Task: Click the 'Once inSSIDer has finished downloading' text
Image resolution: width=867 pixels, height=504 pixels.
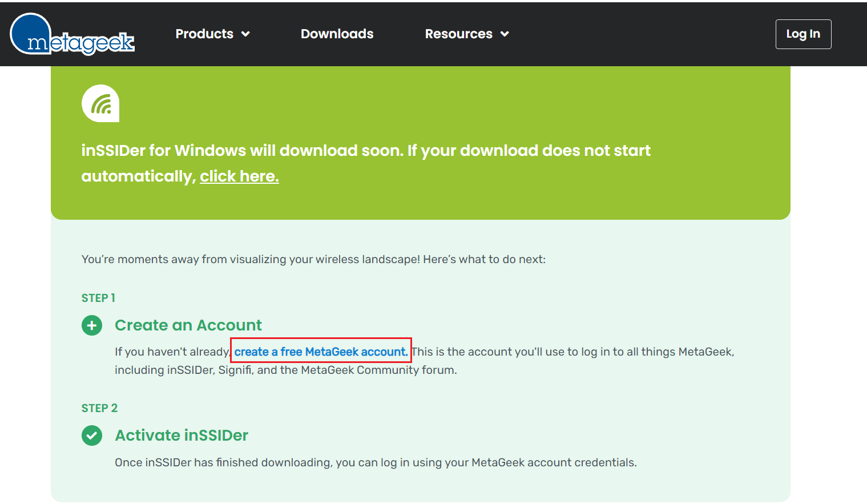Action: tap(376, 462)
